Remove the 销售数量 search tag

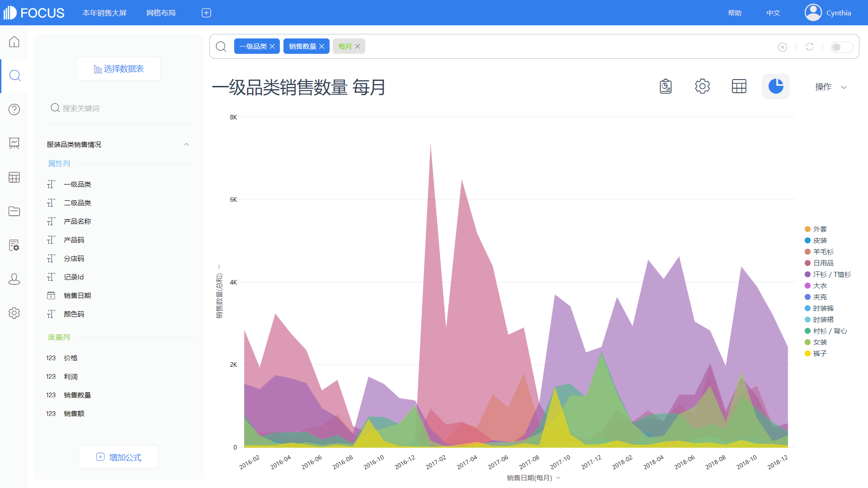[321, 46]
